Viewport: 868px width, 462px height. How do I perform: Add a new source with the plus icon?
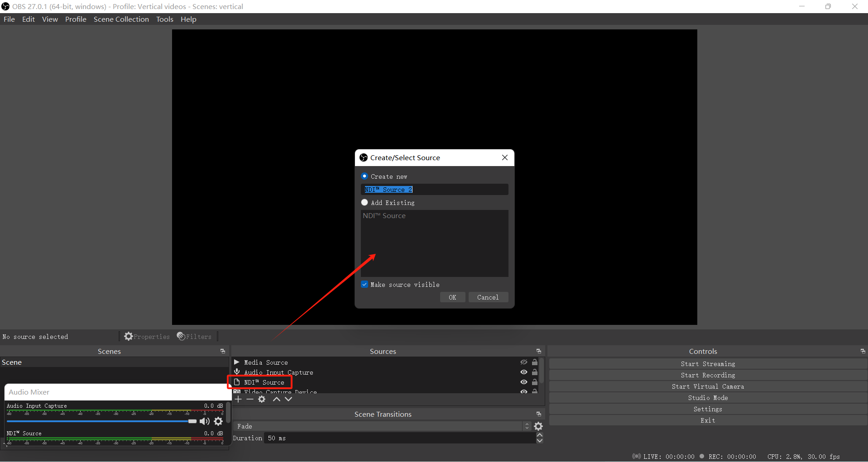tap(238, 399)
